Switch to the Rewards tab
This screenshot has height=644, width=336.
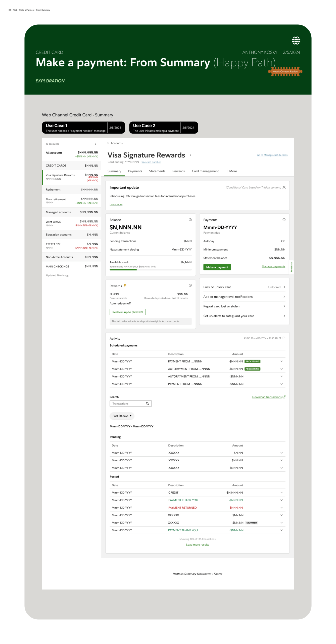coord(178,171)
